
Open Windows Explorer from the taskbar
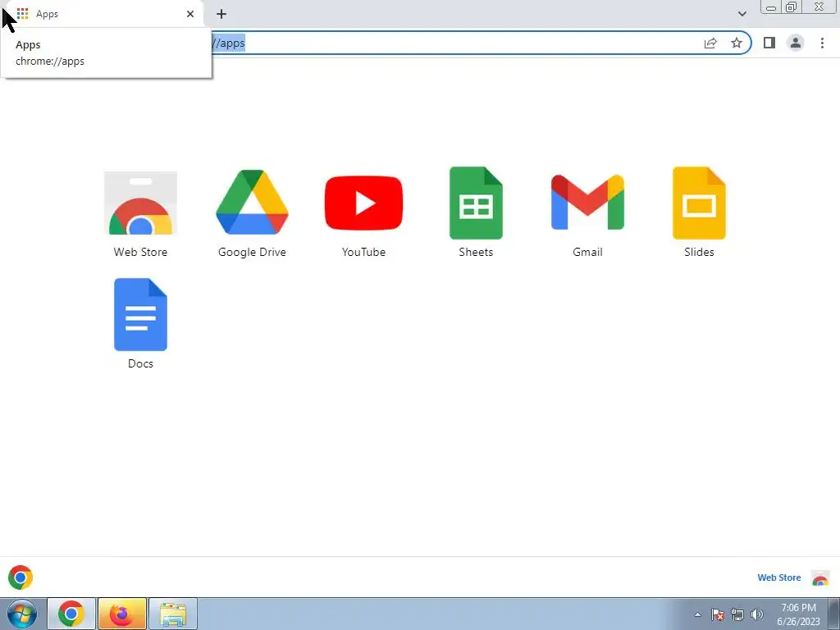[x=173, y=614]
